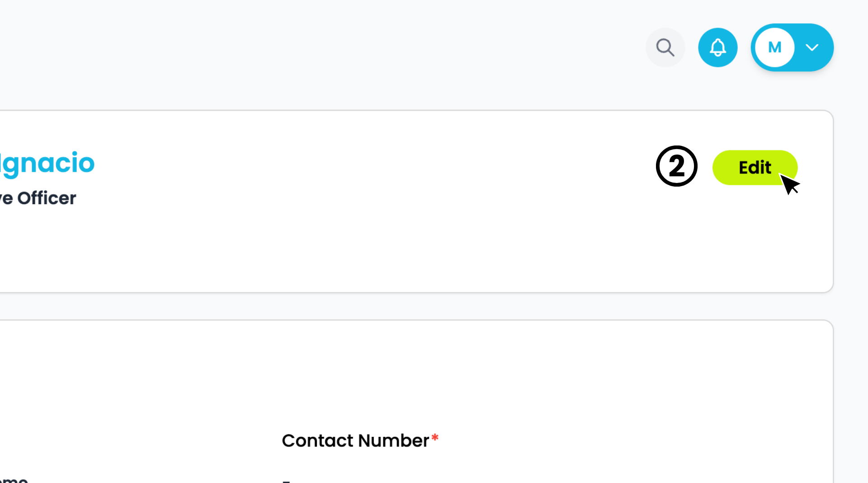This screenshot has height=483, width=868.
Task: Click the cut-off label at bottom left
Action: pos(14,479)
